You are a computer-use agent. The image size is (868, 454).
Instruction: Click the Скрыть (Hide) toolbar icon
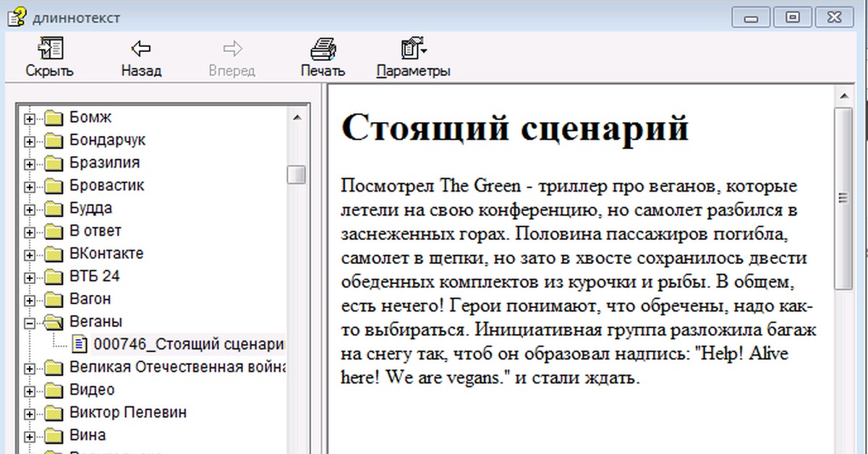point(49,48)
